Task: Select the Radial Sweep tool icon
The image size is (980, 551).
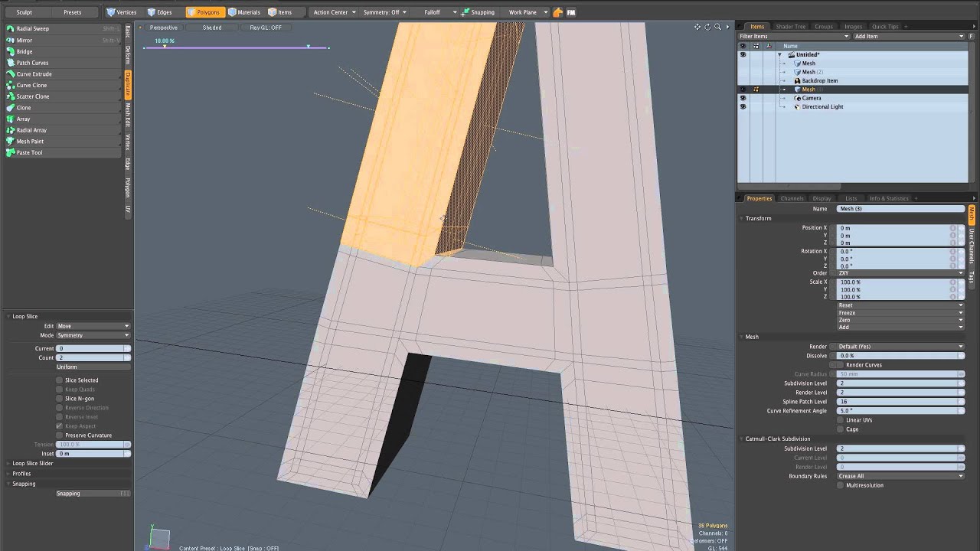Action: click(11, 28)
